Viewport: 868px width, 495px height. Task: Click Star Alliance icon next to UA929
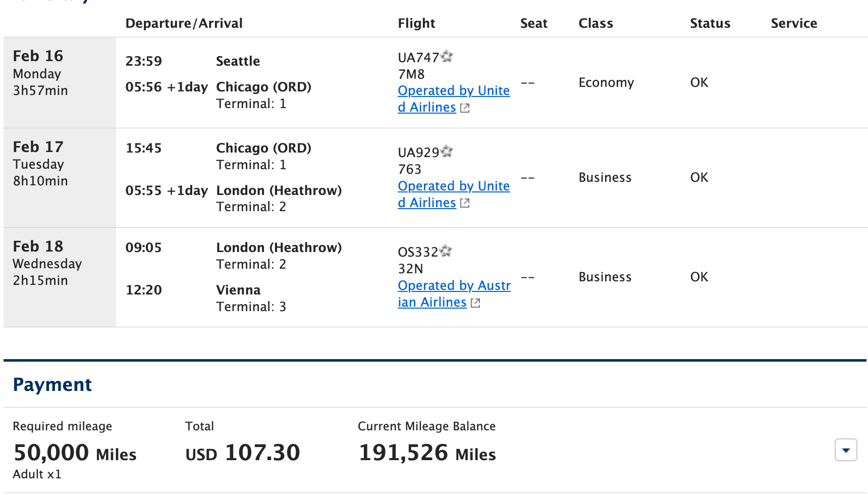pos(447,152)
